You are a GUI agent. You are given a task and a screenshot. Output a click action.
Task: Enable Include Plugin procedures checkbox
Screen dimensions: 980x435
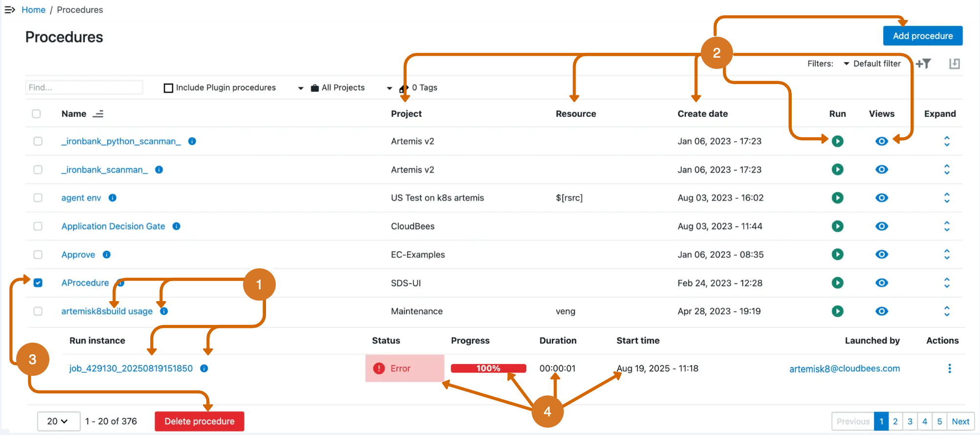click(168, 88)
